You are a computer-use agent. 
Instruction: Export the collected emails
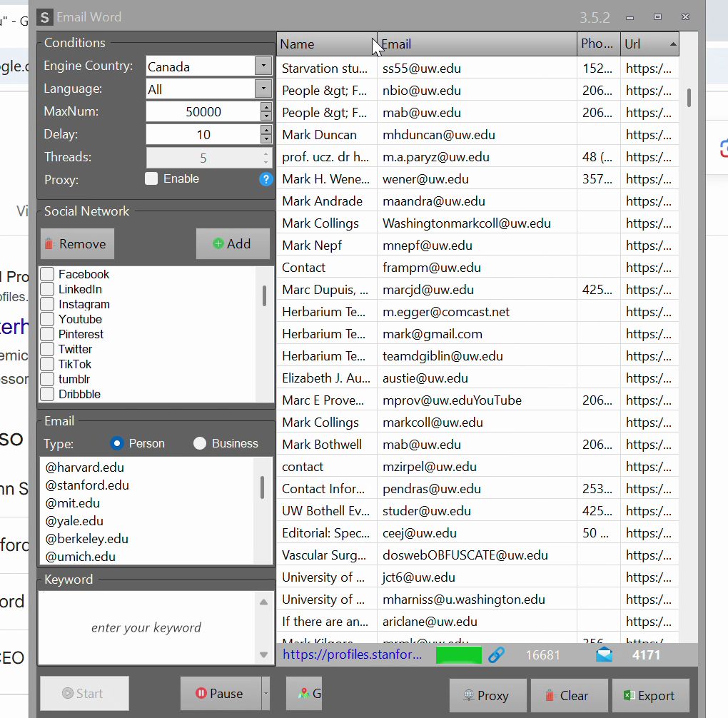click(x=650, y=695)
